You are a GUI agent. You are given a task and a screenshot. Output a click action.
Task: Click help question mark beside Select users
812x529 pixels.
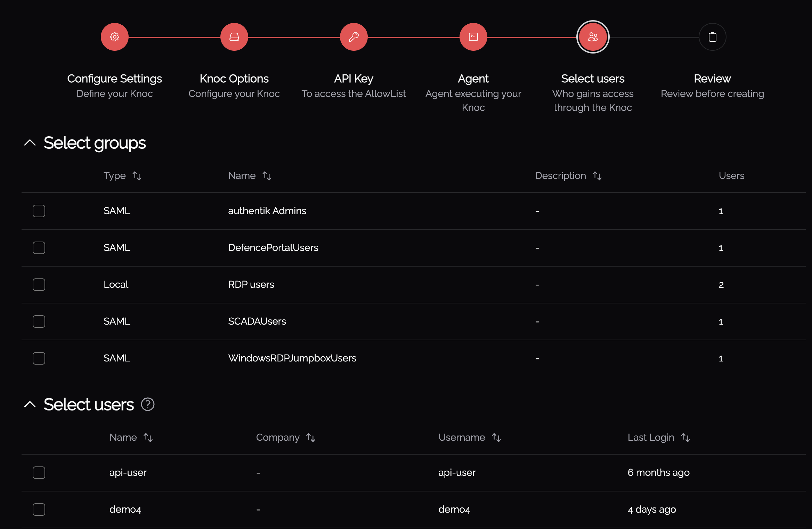pos(148,404)
